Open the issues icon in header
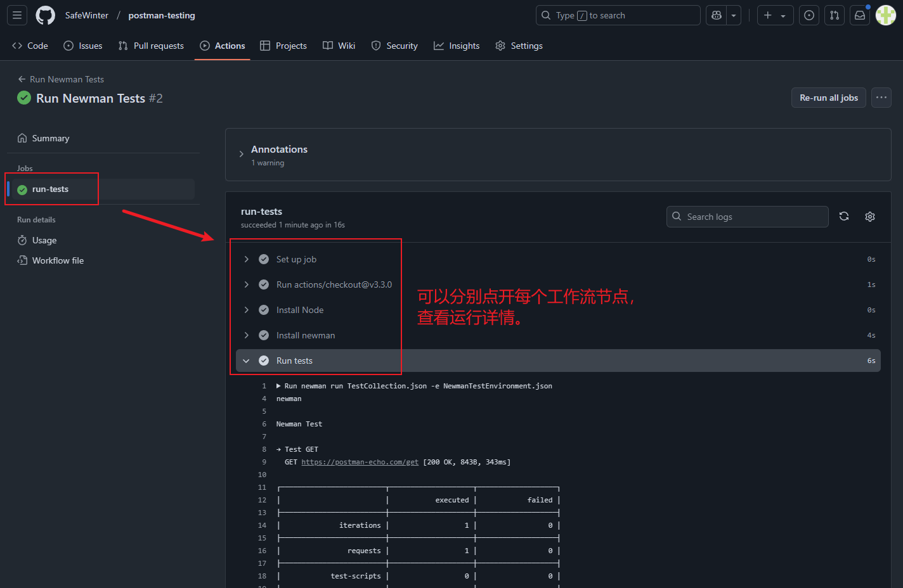Image resolution: width=903 pixels, height=588 pixels. coord(809,15)
